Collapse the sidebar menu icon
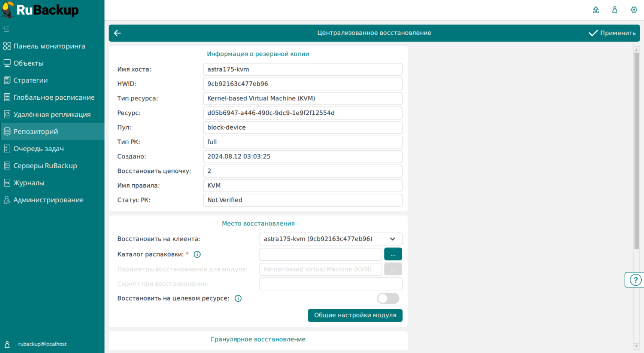 click(x=6, y=29)
